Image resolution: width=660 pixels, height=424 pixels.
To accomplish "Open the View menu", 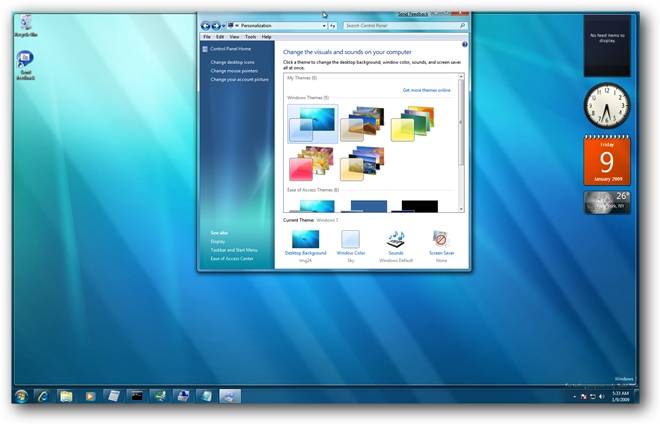I will pos(234,37).
